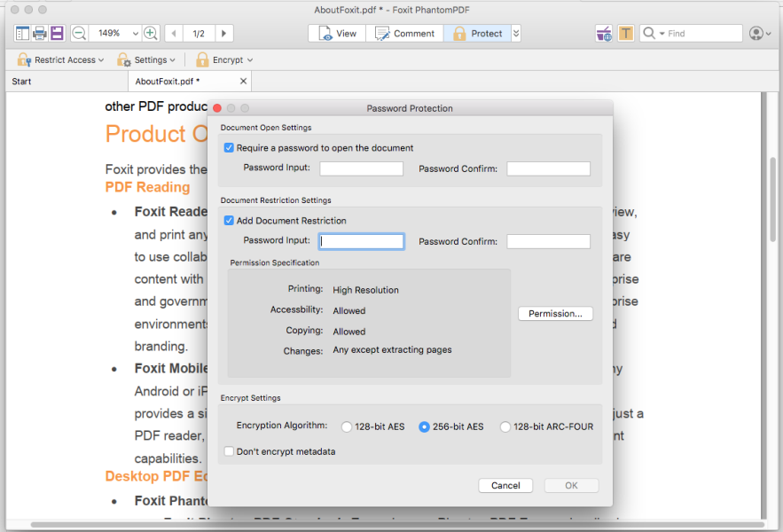The height and width of the screenshot is (532, 783).
Task: Open the store/web icon in toolbar
Action: [x=604, y=34]
